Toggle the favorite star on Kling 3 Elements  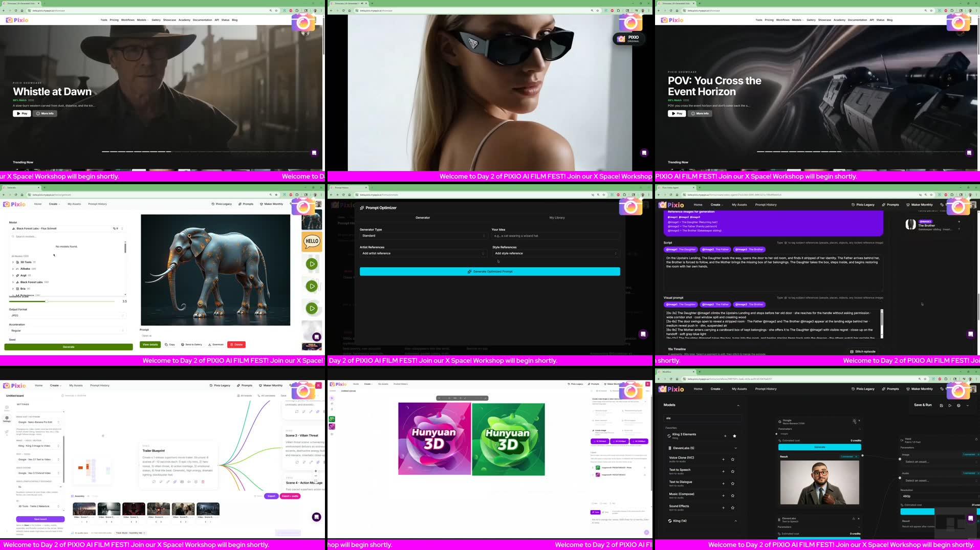coord(734,436)
